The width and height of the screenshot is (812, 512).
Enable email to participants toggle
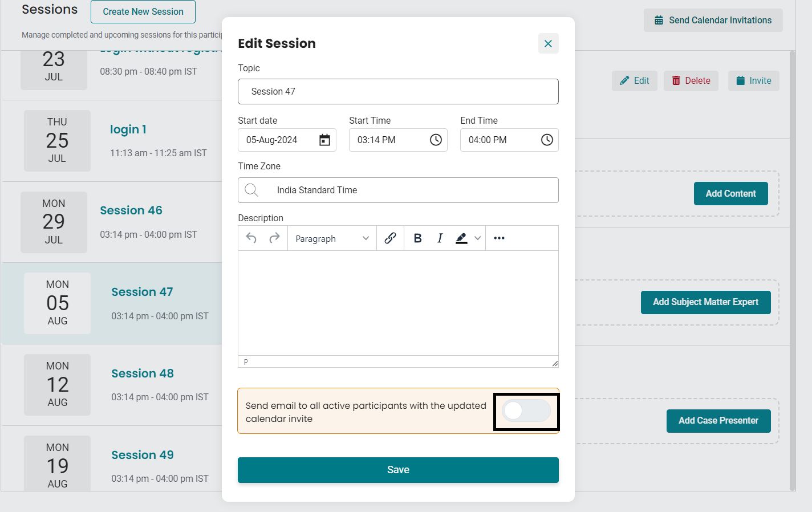click(526, 411)
